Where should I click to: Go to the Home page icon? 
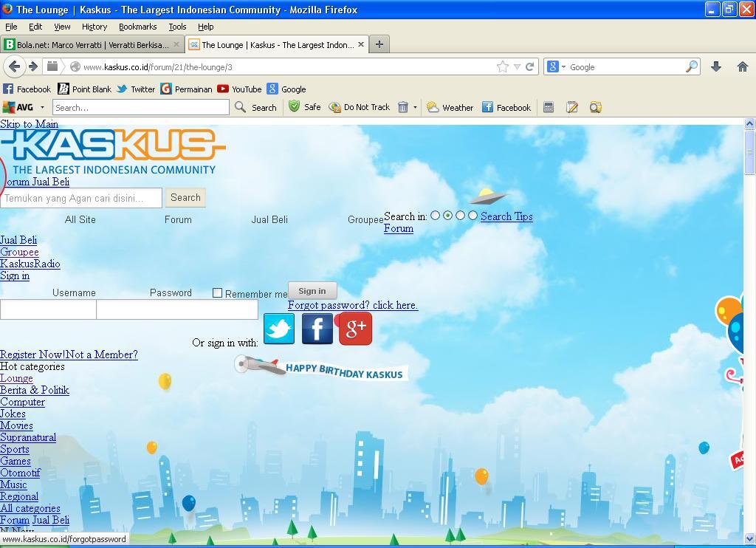coord(743,66)
